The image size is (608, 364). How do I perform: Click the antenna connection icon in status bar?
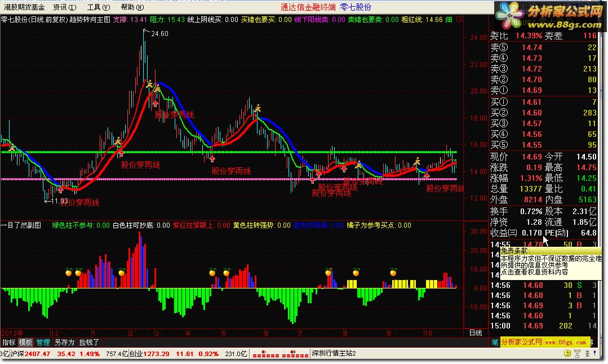click(x=578, y=353)
